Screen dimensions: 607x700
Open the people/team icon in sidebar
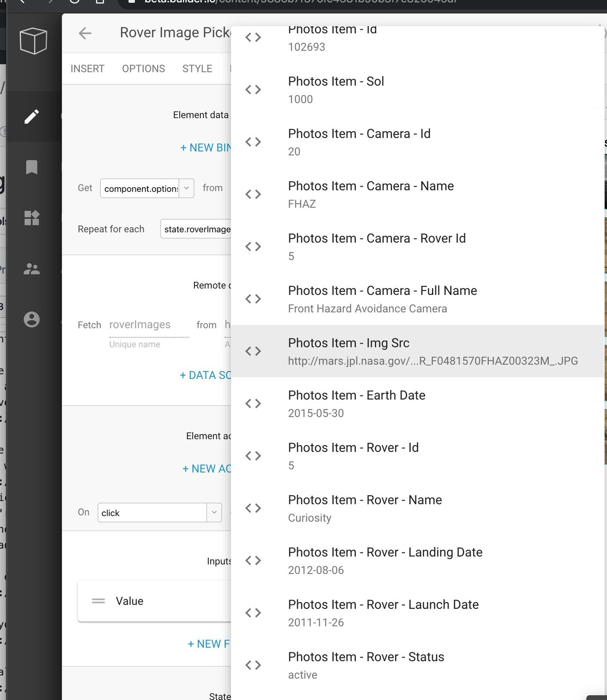pyautogui.click(x=32, y=269)
